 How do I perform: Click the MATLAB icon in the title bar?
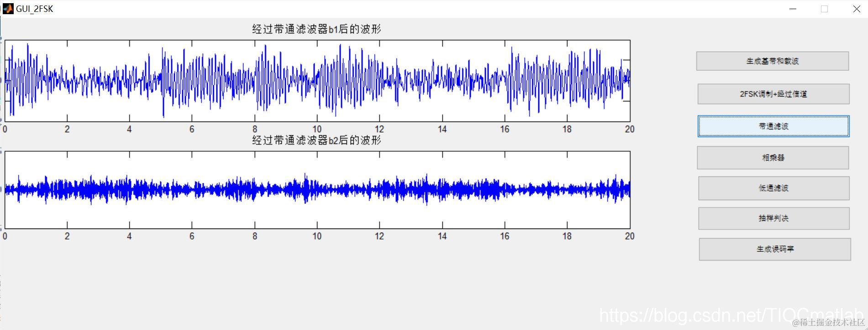tap(8, 9)
